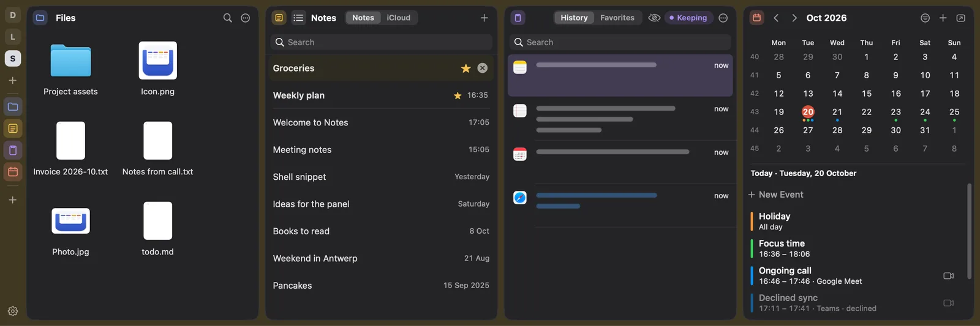
Task: Open the Calendar sidebar icon
Action: coord(13,172)
